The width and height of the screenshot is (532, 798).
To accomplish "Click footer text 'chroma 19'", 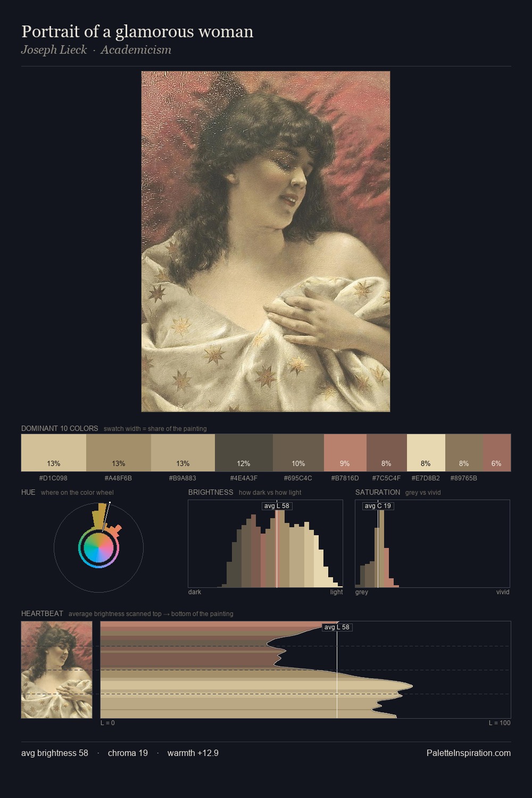I will tap(128, 753).
